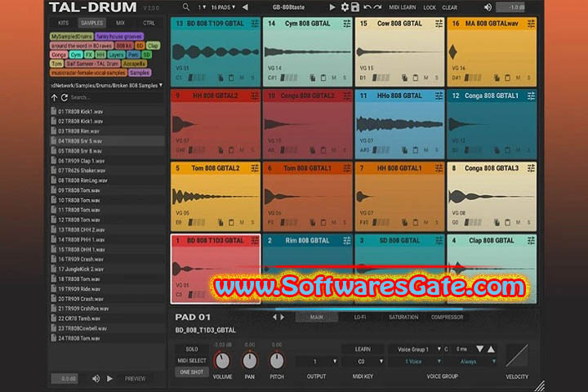Open the Always trigger dropdown
This screenshot has height=392, width=588.
[x=471, y=362]
